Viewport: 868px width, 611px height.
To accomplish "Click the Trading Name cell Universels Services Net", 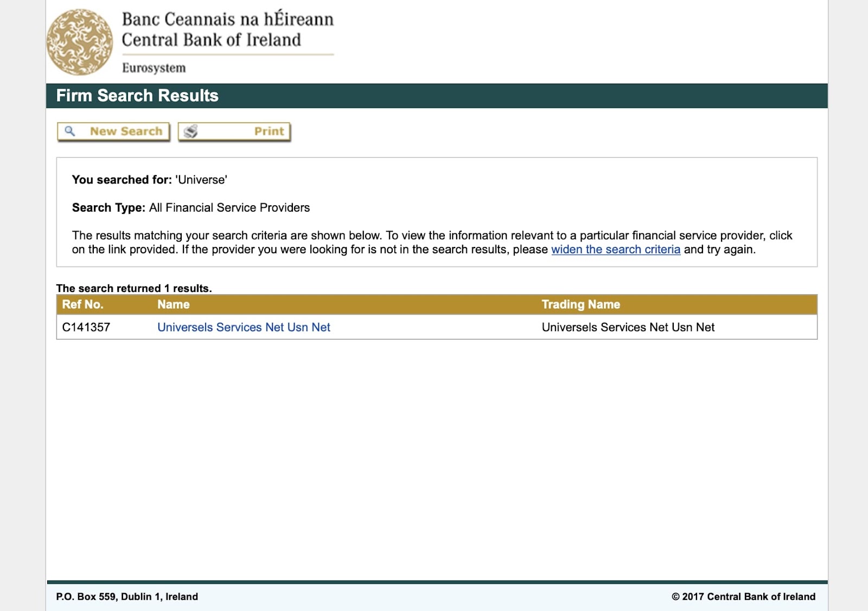I will click(628, 327).
